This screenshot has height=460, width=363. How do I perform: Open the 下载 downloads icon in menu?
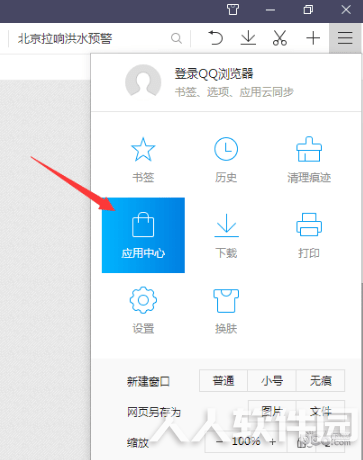(226, 225)
